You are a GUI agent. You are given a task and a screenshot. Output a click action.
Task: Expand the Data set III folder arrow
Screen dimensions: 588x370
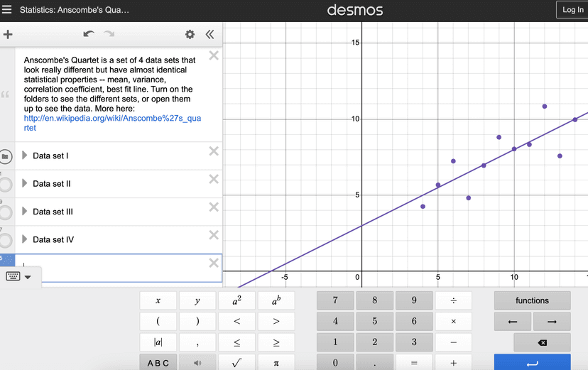pyautogui.click(x=24, y=211)
